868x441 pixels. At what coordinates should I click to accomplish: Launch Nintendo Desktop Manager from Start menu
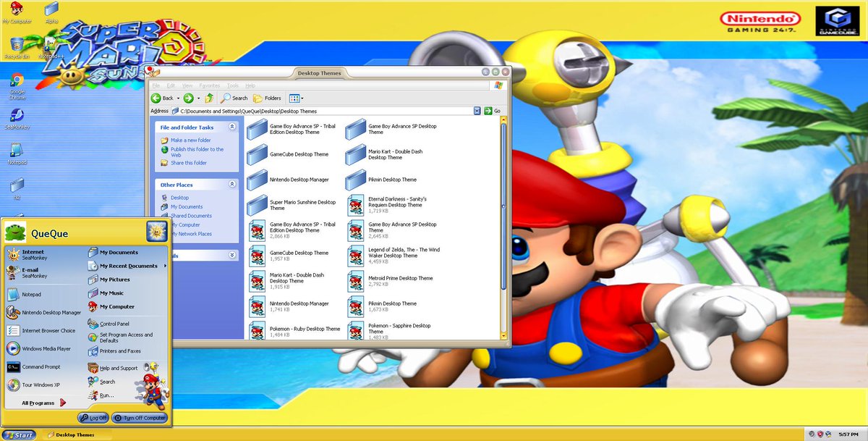click(43, 313)
